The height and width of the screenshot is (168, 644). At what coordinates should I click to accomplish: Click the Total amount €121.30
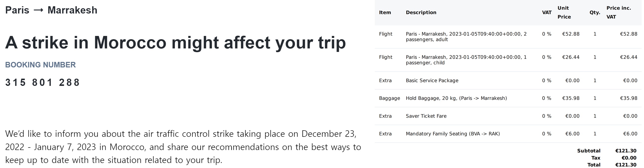point(626,165)
